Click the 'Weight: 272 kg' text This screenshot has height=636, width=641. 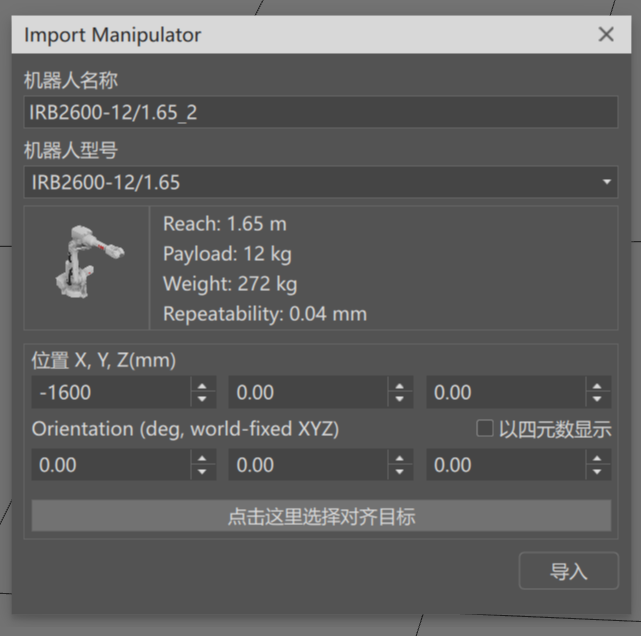click(230, 284)
